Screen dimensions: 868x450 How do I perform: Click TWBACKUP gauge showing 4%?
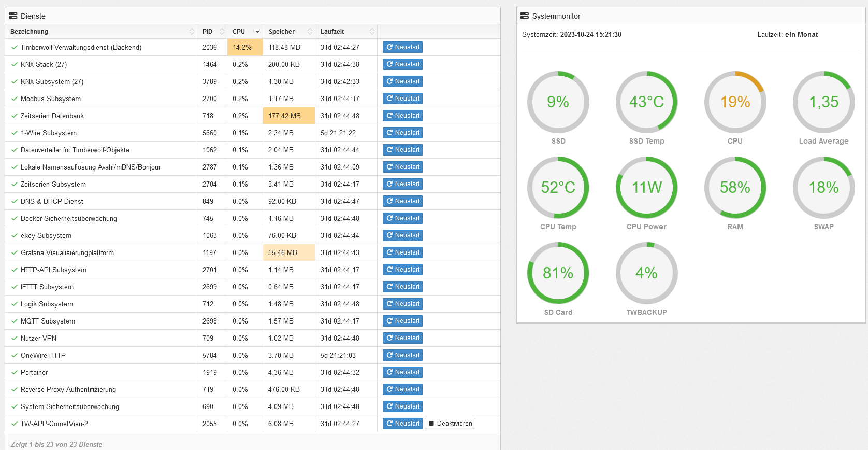[647, 273]
